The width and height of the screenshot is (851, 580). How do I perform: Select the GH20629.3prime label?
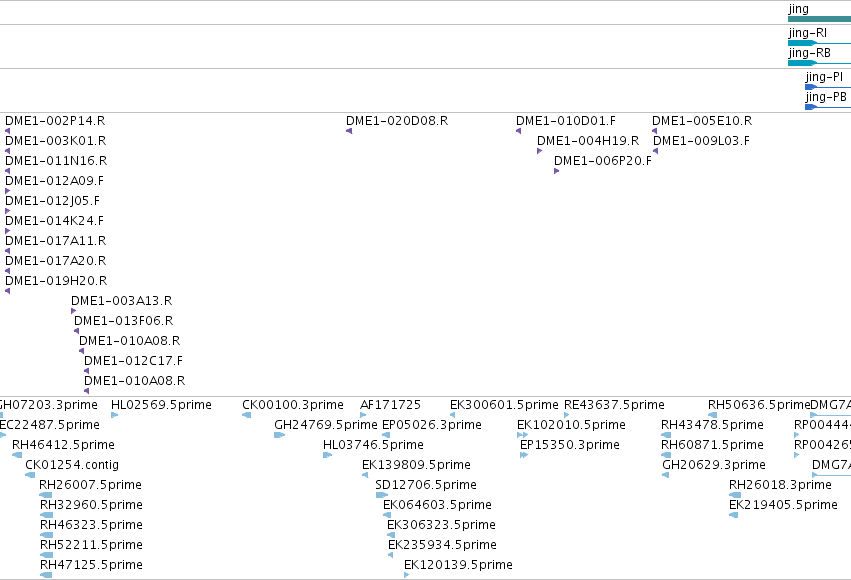[x=714, y=466]
